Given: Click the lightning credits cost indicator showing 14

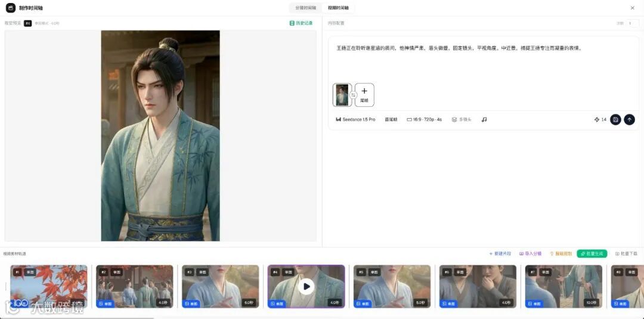Looking at the screenshot, I should click(600, 119).
